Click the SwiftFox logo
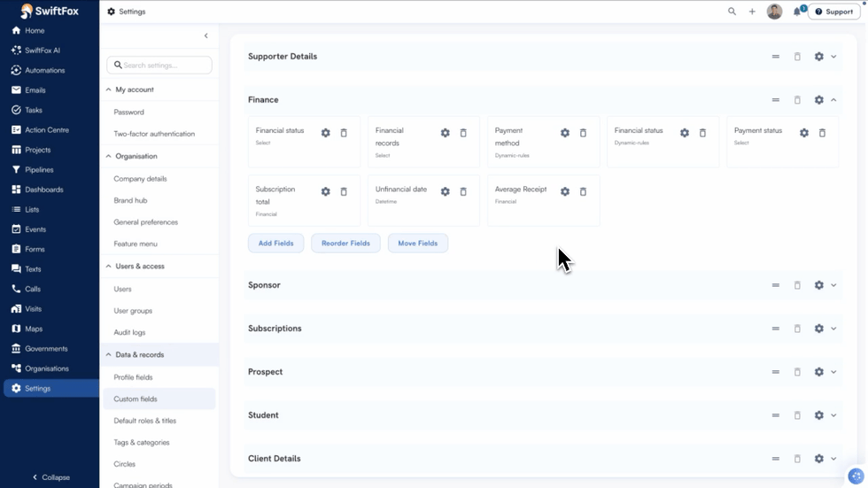 pyautogui.click(x=50, y=11)
